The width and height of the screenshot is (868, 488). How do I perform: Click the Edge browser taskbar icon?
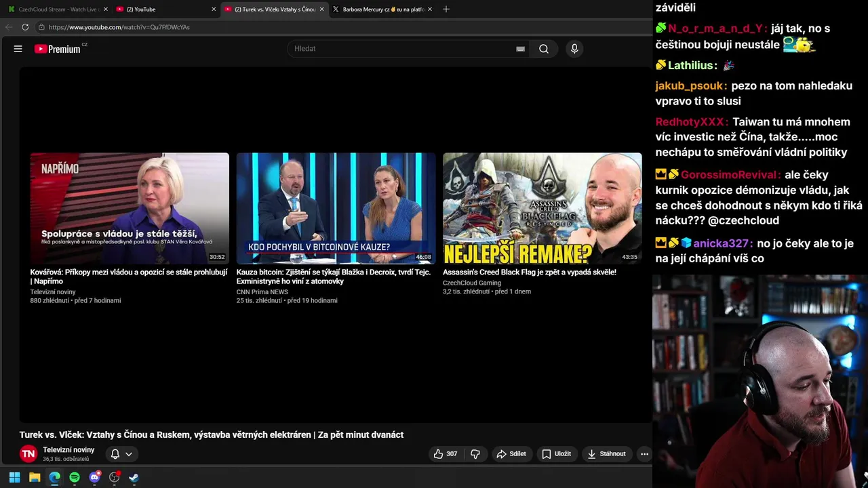coord(54,477)
